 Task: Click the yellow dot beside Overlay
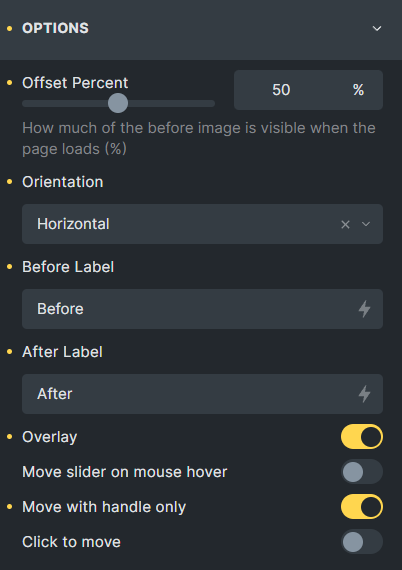[10, 437]
